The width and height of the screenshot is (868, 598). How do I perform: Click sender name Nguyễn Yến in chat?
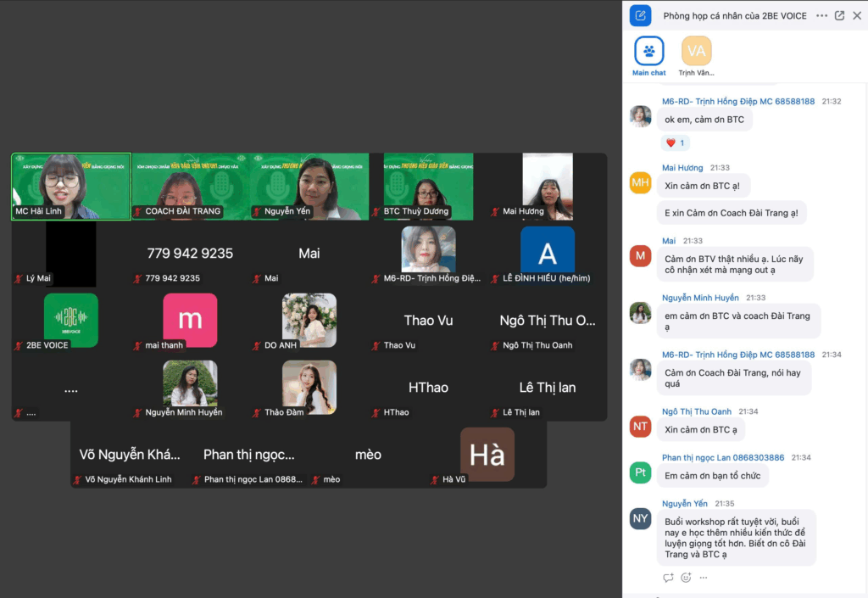click(x=685, y=503)
